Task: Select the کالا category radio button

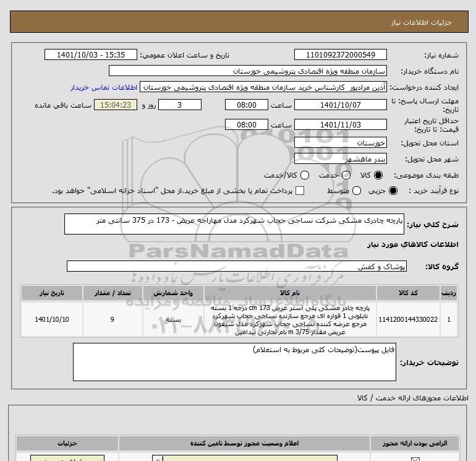Action: pos(378,175)
